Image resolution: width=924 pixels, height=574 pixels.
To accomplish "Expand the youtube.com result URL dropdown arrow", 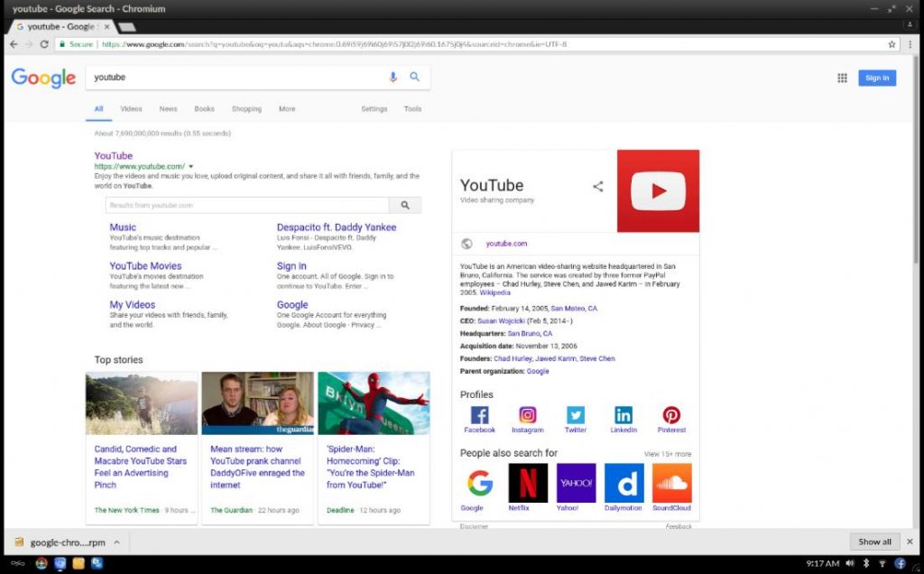I will coord(191,167).
